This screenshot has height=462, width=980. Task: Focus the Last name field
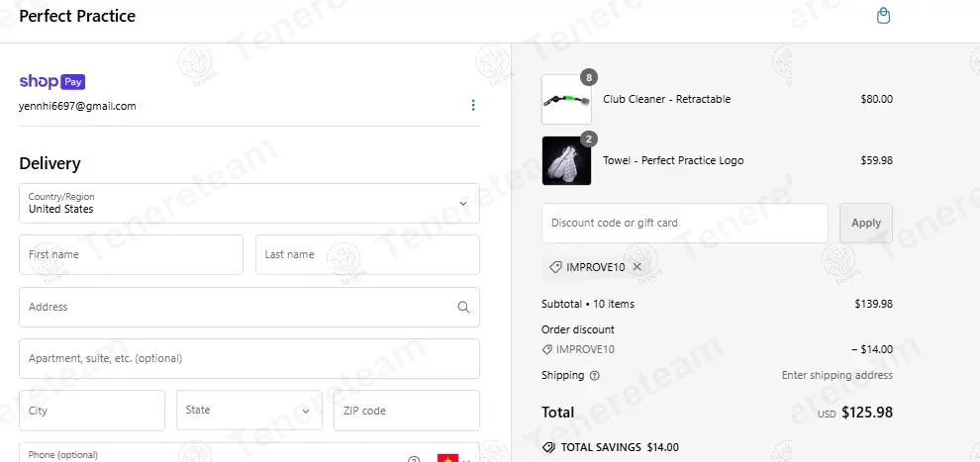click(x=367, y=254)
